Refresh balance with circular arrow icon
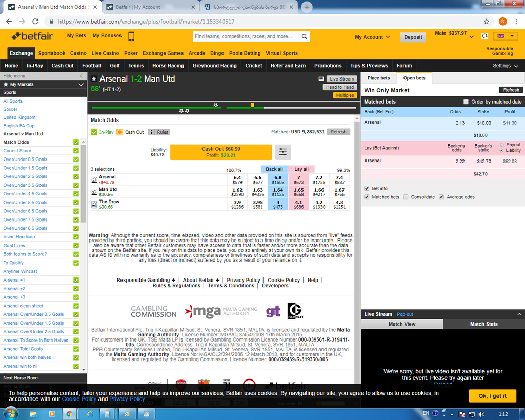Viewport: 525px width, 420px height. [484, 36]
